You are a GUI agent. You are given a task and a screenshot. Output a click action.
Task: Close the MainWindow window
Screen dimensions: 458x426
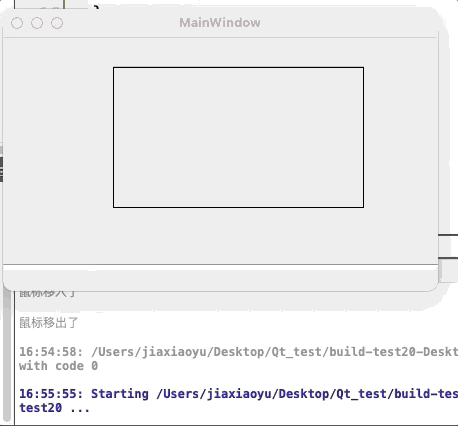[17, 23]
